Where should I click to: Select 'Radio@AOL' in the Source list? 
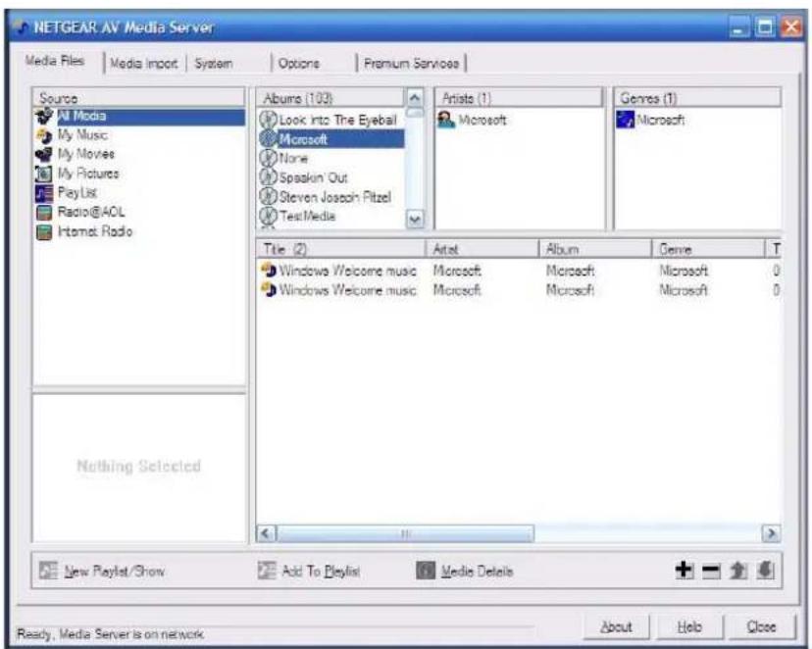coord(91,212)
